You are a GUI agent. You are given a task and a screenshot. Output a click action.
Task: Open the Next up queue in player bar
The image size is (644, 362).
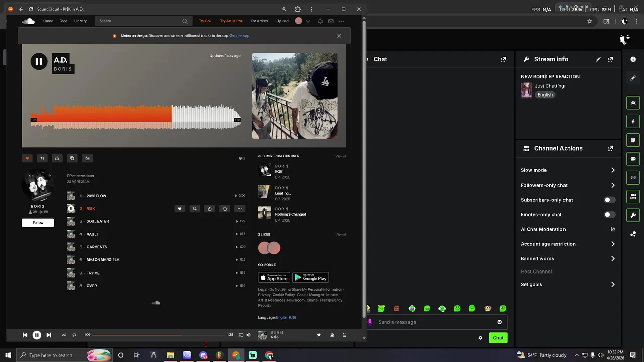[x=345, y=335]
